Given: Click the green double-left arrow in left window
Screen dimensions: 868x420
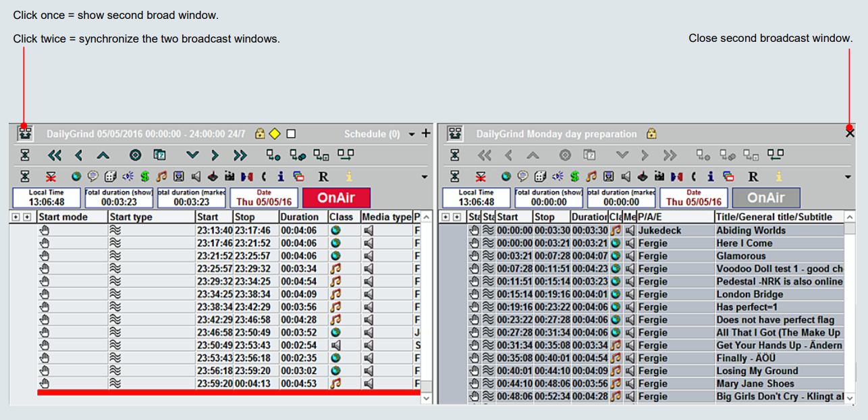Looking at the screenshot, I should click(x=55, y=155).
